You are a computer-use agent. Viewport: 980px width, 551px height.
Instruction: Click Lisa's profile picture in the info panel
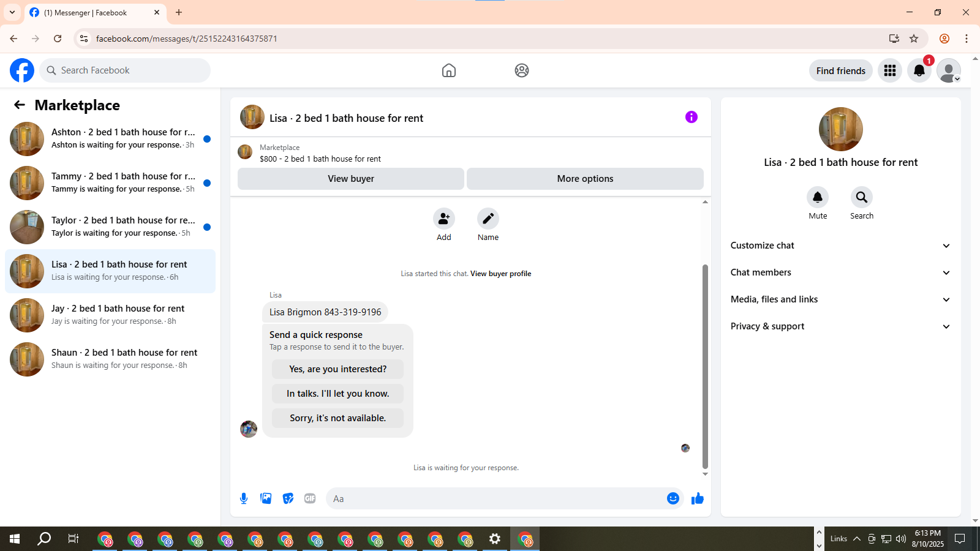point(840,129)
